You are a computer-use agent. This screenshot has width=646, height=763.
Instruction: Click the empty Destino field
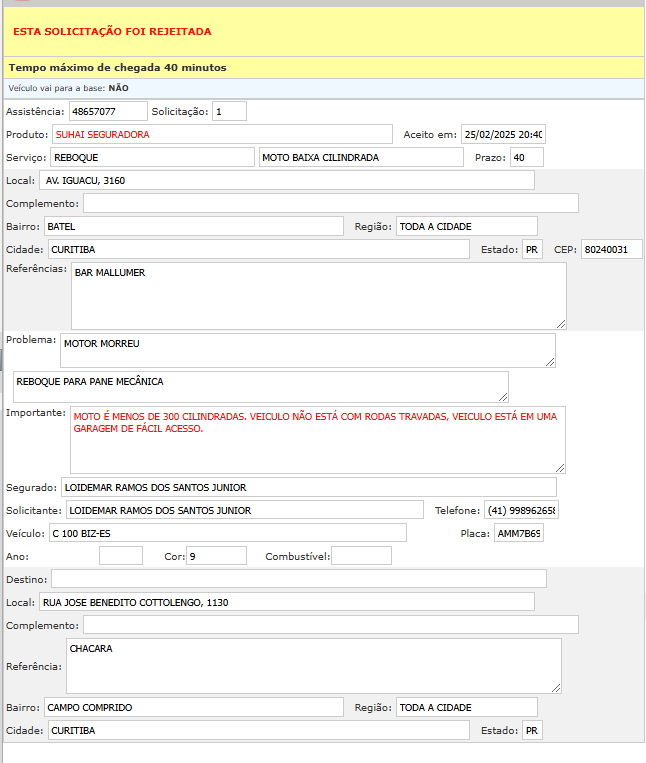[298, 578]
